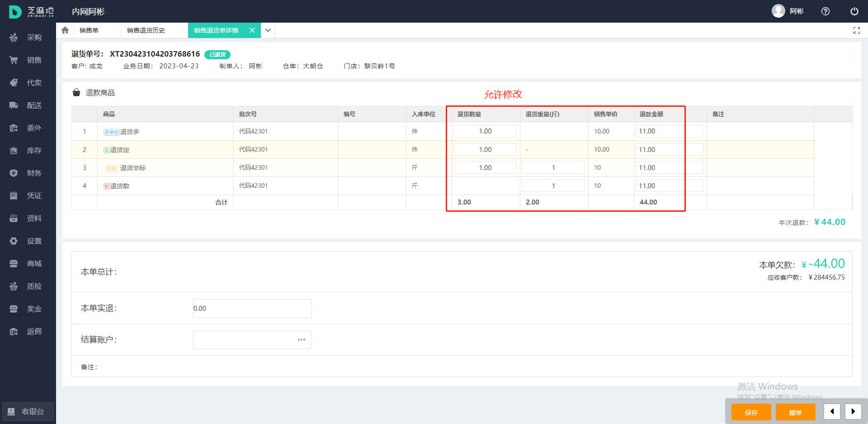Open the 库存 sidebar menu

click(27, 151)
